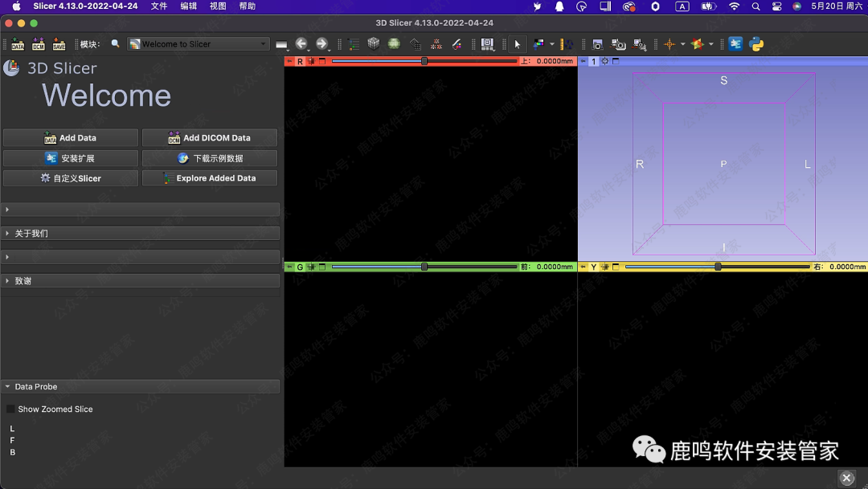
Task: Go back to previous module arrow
Action: click(x=301, y=44)
